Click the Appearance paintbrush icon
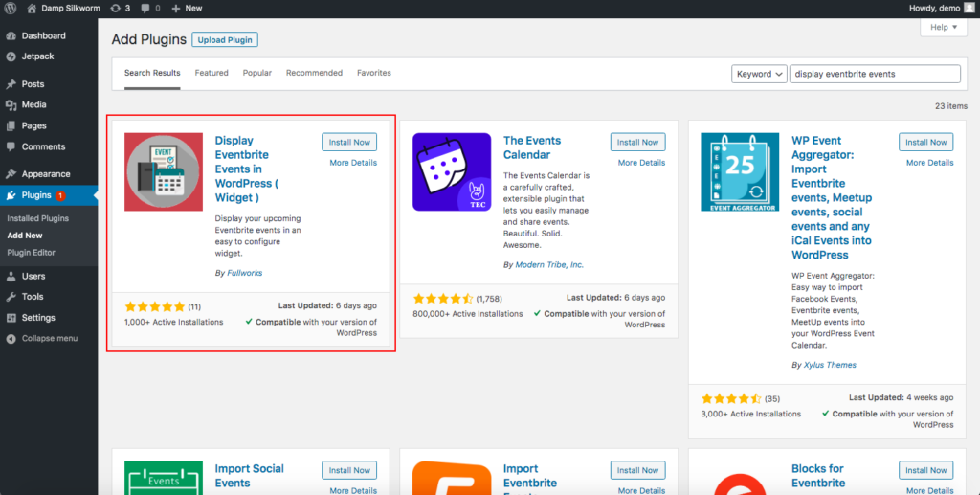Viewport: 980px width, 495px height. pyautogui.click(x=11, y=174)
